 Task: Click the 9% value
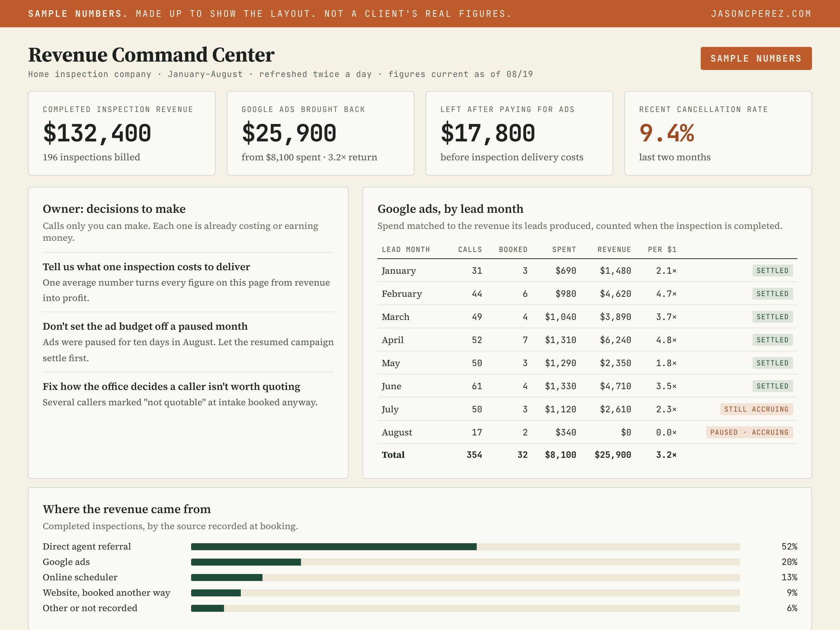(x=792, y=593)
